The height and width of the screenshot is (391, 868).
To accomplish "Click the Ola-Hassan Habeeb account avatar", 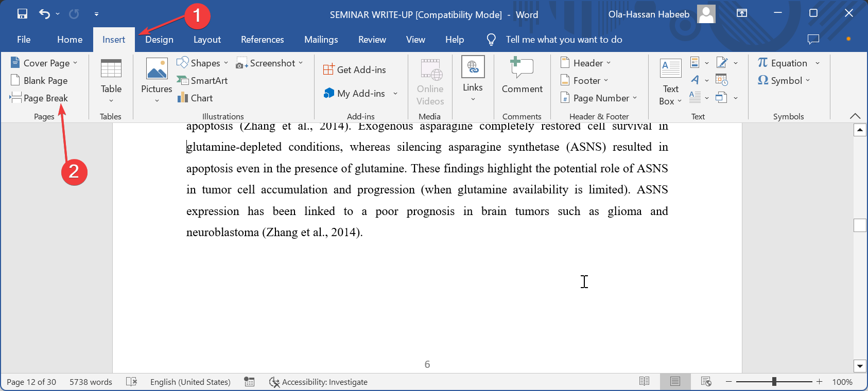I will point(706,14).
